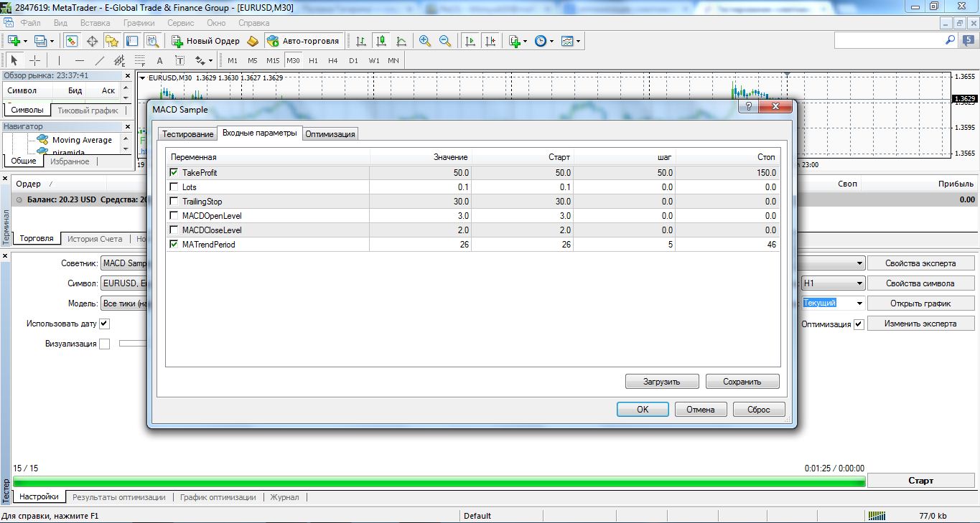This screenshot has height=523, width=980.
Task: Click the Загрузить button
Action: [662, 382]
